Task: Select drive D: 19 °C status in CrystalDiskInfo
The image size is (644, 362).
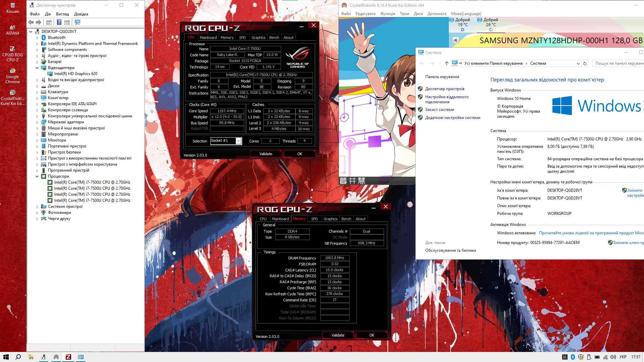Action: click(460, 24)
